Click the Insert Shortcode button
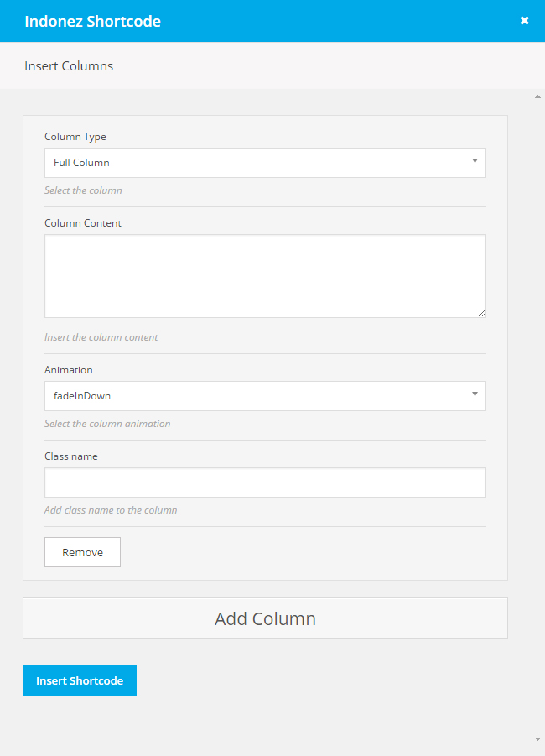This screenshot has width=545, height=756. [80, 680]
